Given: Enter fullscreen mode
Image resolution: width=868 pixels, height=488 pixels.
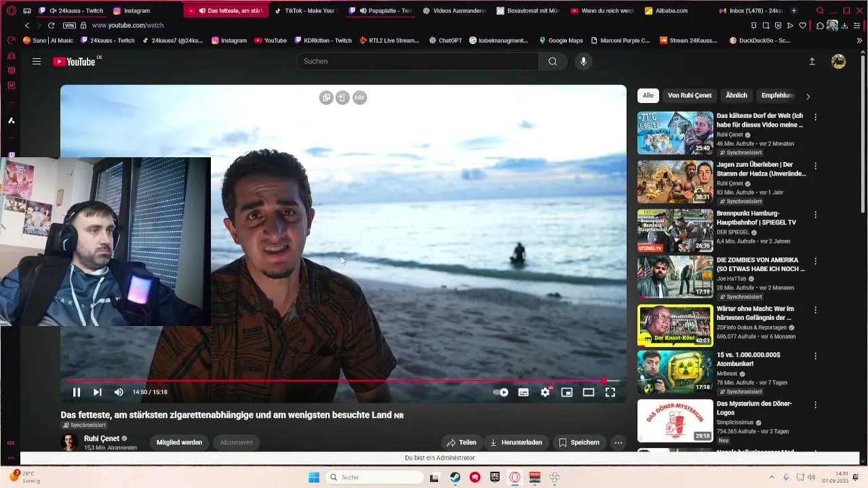Looking at the screenshot, I should click(x=610, y=392).
